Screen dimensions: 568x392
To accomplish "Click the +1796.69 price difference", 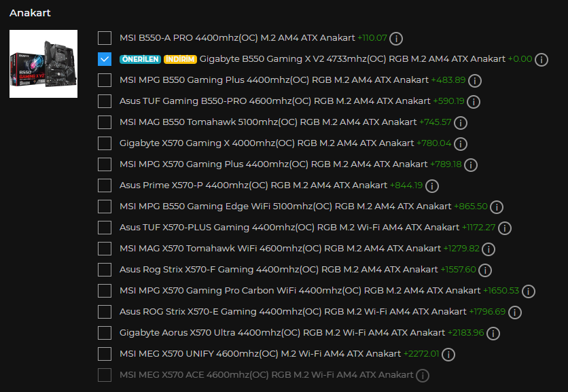I will pos(487,311).
